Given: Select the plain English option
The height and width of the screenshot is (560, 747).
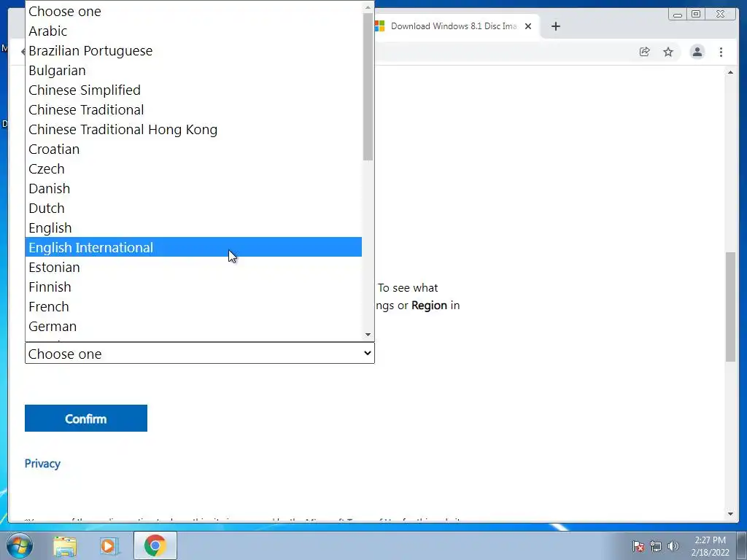Looking at the screenshot, I should pyautogui.click(x=193, y=228).
